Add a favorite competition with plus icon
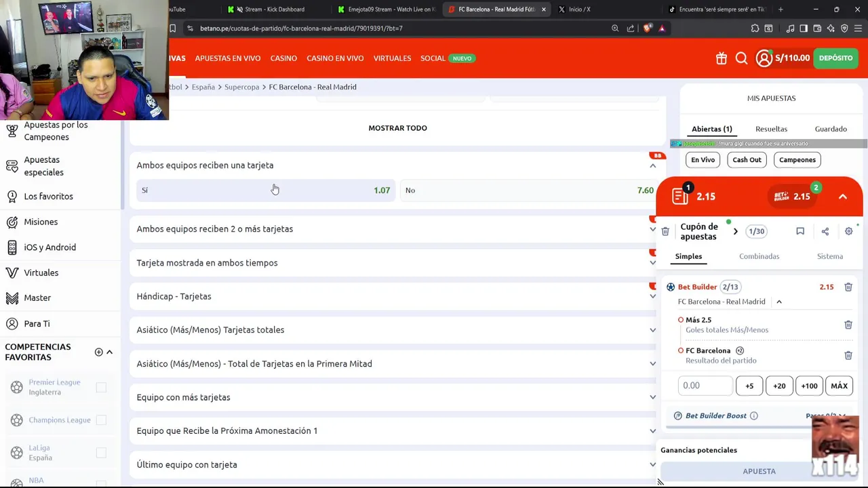 point(98,352)
